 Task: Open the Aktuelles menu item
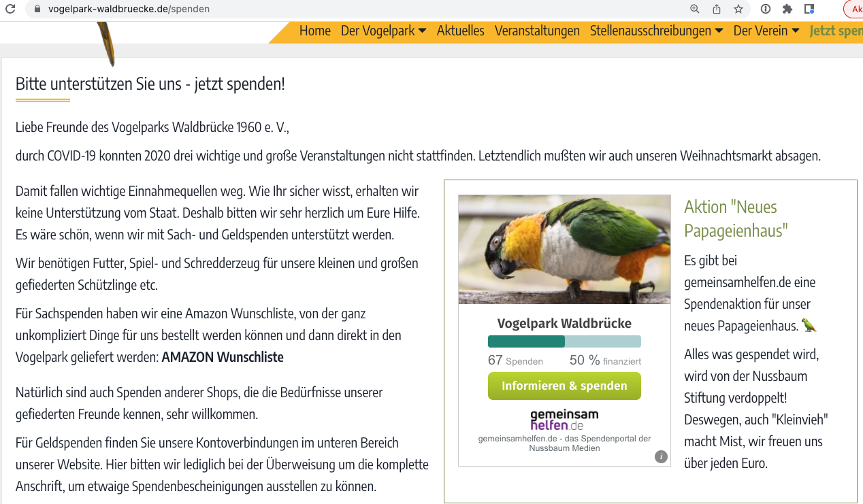pos(461,31)
